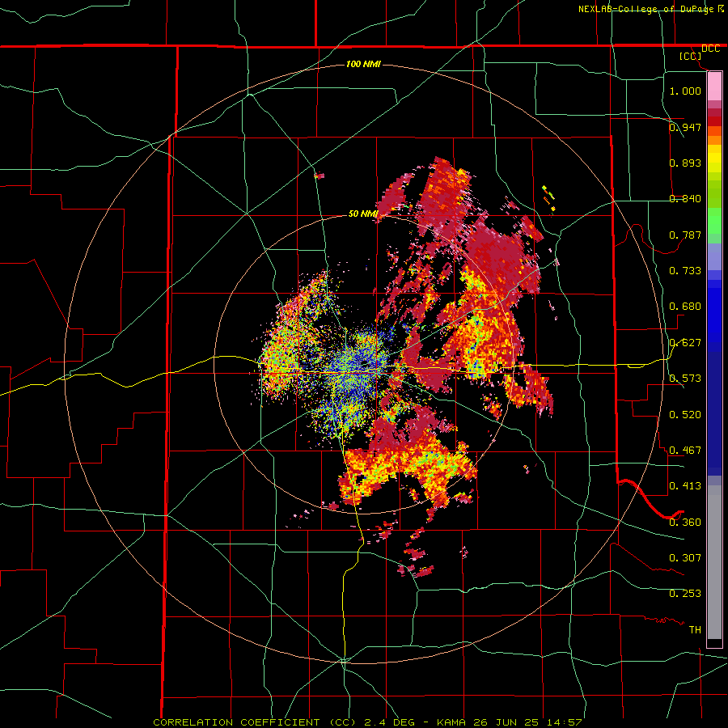Screen dimensions: 728x728
Task: Click the 0.413 scale value
Action: click(x=685, y=486)
